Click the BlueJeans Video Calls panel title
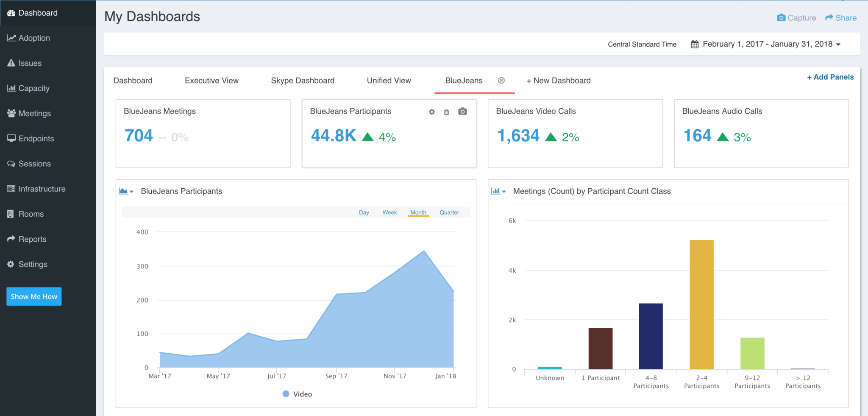 (x=536, y=111)
